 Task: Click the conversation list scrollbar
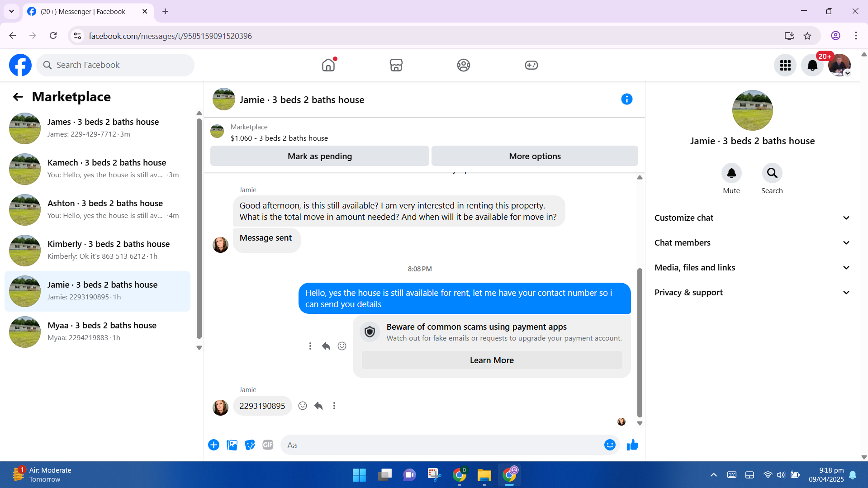pos(199,228)
